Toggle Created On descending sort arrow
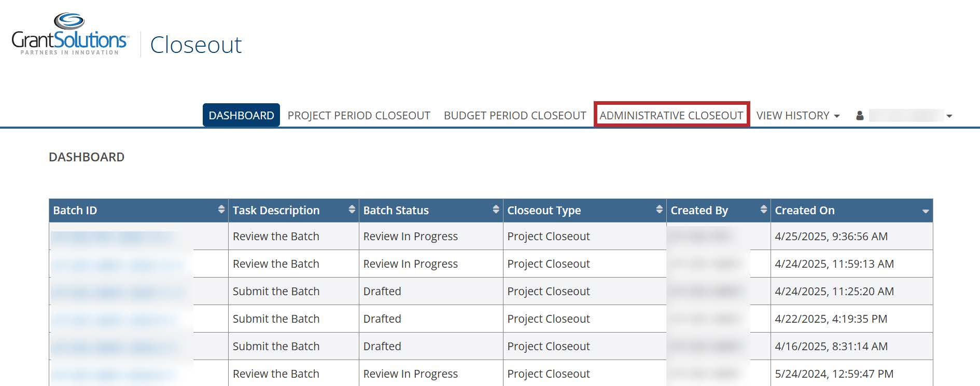Image resolution: width=980 pixels, height=386 pixels. point(926,211)
